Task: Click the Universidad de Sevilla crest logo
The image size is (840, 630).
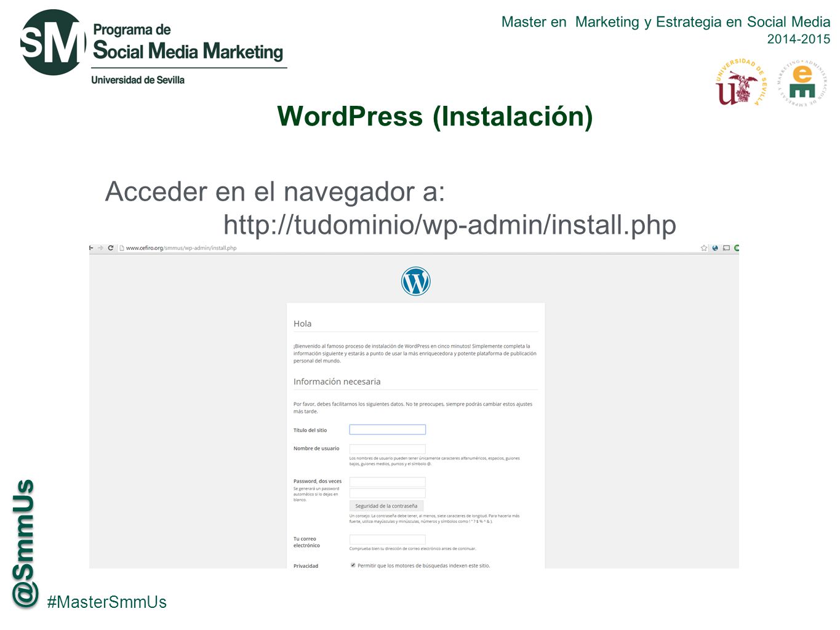Action: (742, 82)
